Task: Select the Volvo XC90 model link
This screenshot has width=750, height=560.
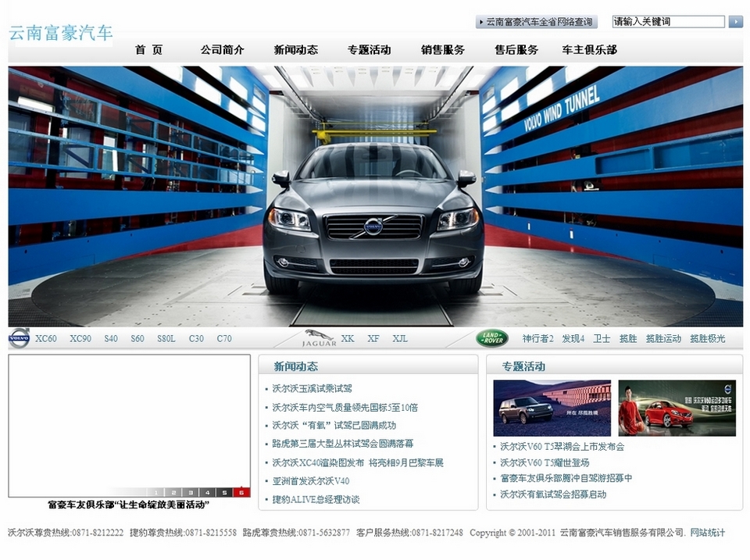Action: (80, 339)
